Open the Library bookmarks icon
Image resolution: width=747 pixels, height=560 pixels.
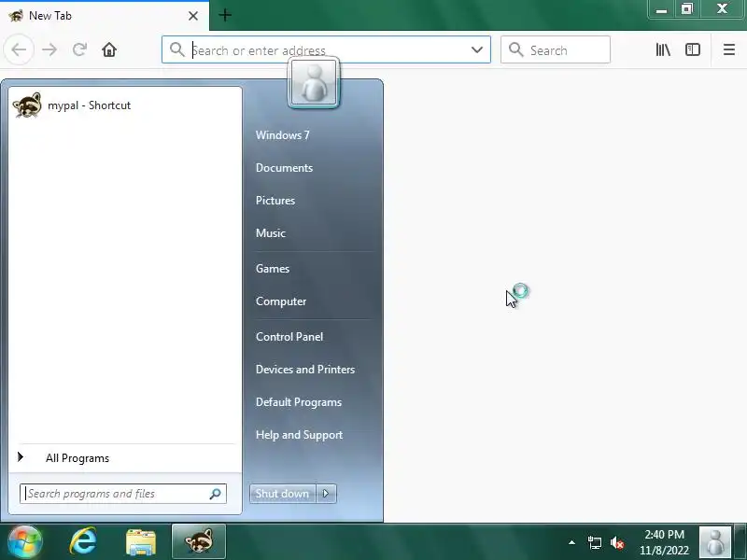click(663, 49)
